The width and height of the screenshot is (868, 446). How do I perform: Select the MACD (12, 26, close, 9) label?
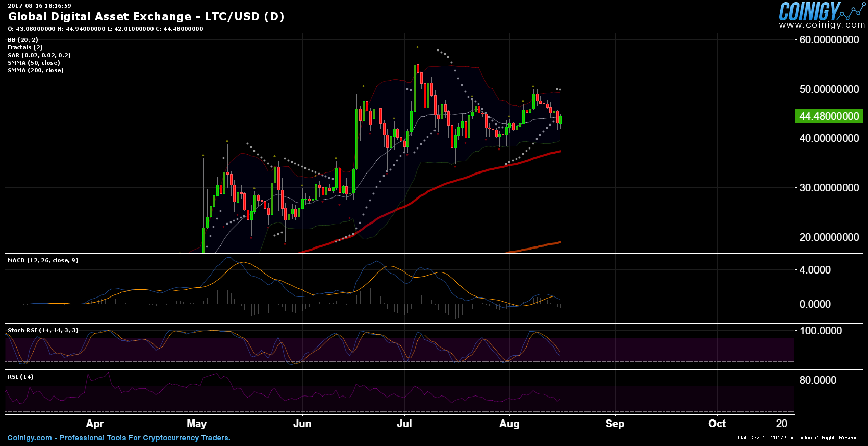(x=43, y=260)
